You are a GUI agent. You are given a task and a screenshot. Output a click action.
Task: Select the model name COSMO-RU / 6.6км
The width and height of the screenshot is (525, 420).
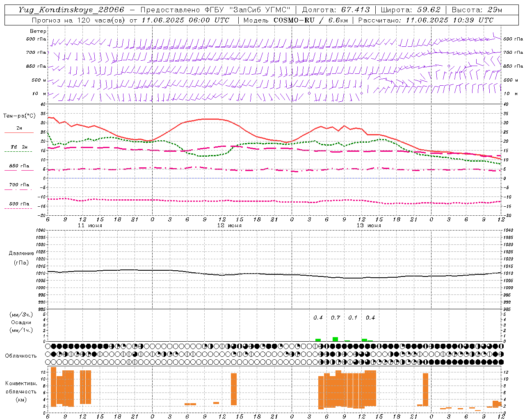[310, 20]
